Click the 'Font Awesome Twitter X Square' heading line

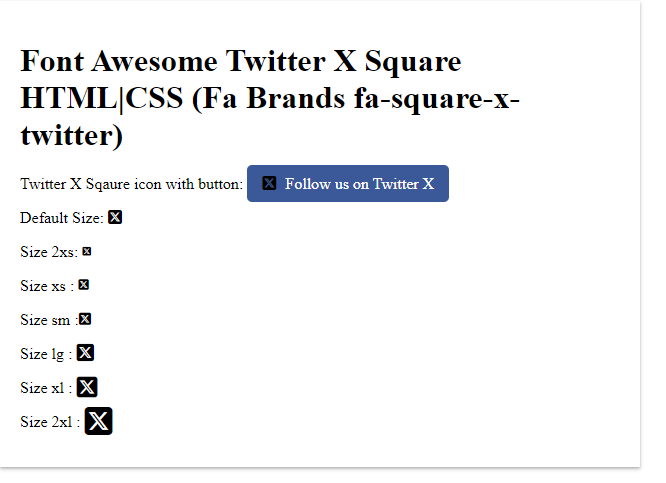241,62
